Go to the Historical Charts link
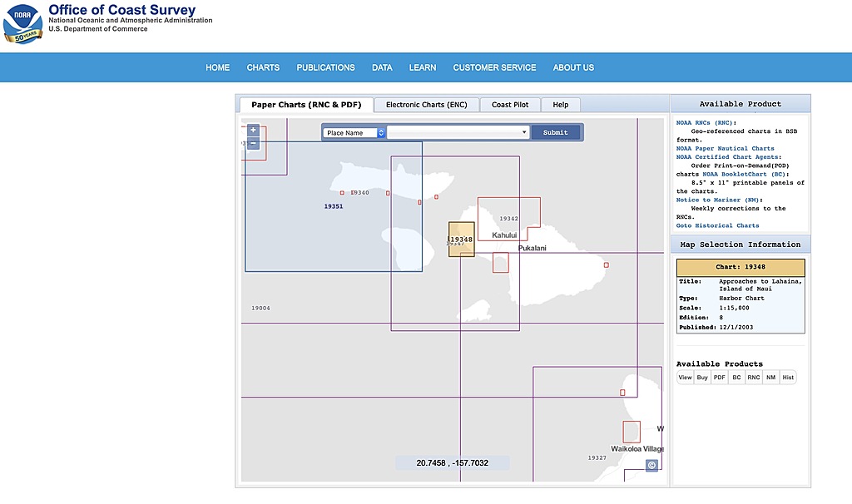Viewport: 852px width, 504px height. 717,225
